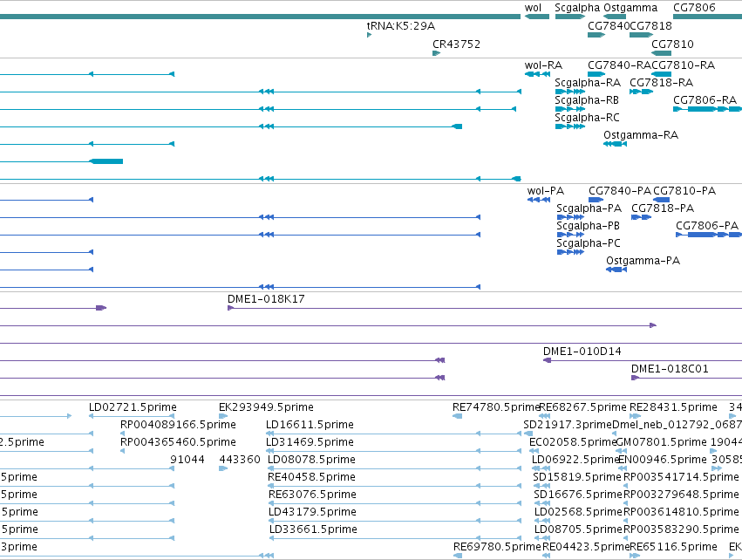This screenshot has height=560, width=742.
Task: Click the CG7818 gene arrow
Action: pos(641,35)
